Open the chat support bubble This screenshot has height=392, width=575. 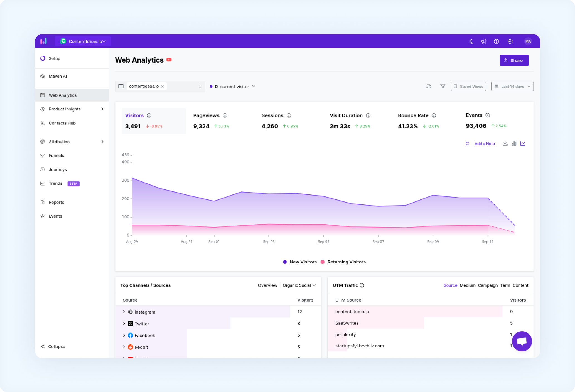[522, 341]
